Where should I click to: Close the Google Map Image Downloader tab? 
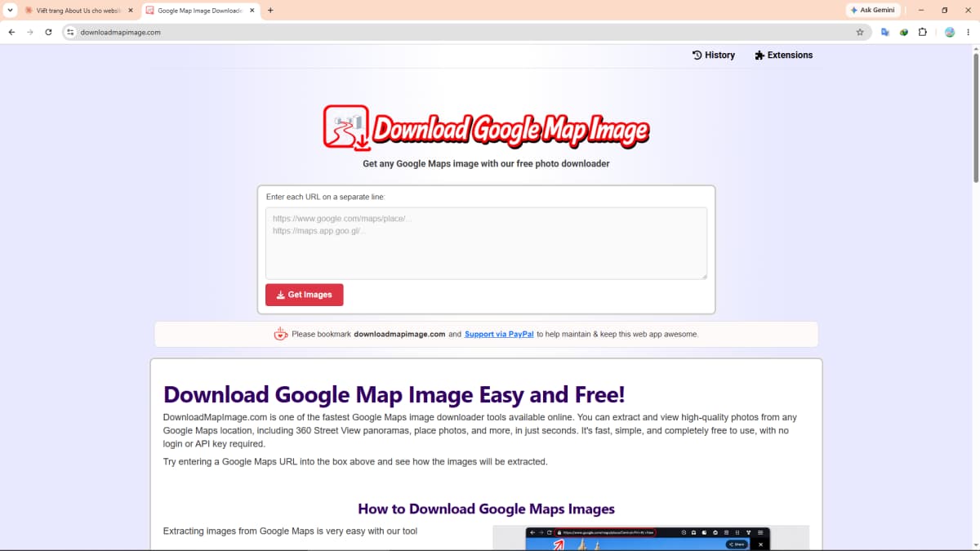[x=252, y=11]
